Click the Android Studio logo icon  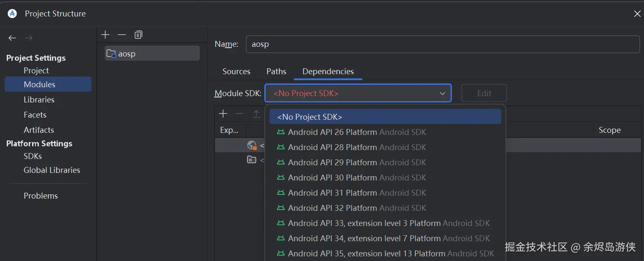[12, 13]
